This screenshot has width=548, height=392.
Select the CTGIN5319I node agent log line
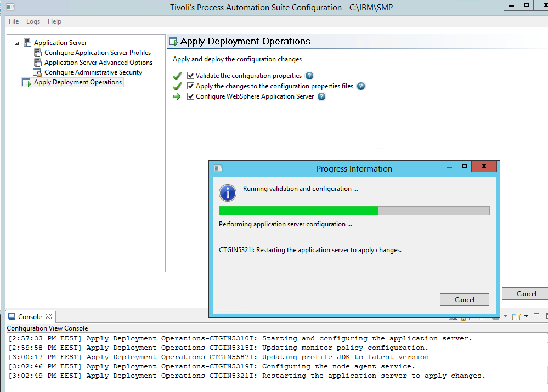point(212,366)
